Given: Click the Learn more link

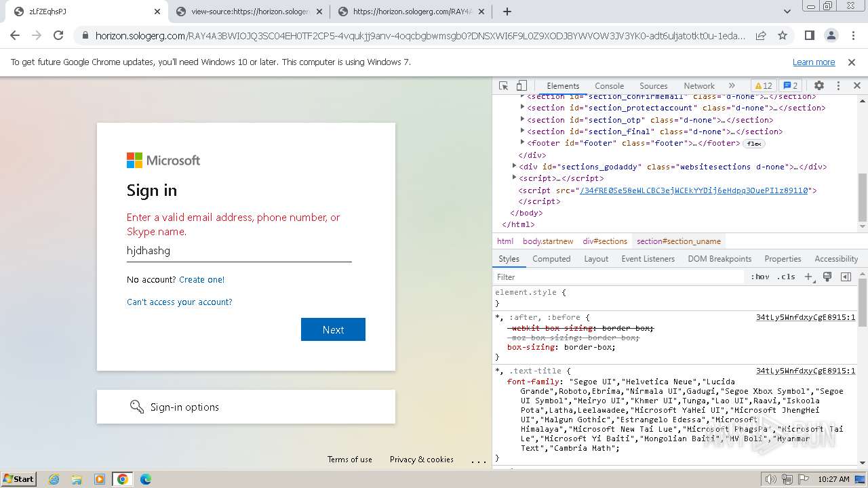Looking at the screenshot, I should (x=814, y=62).
